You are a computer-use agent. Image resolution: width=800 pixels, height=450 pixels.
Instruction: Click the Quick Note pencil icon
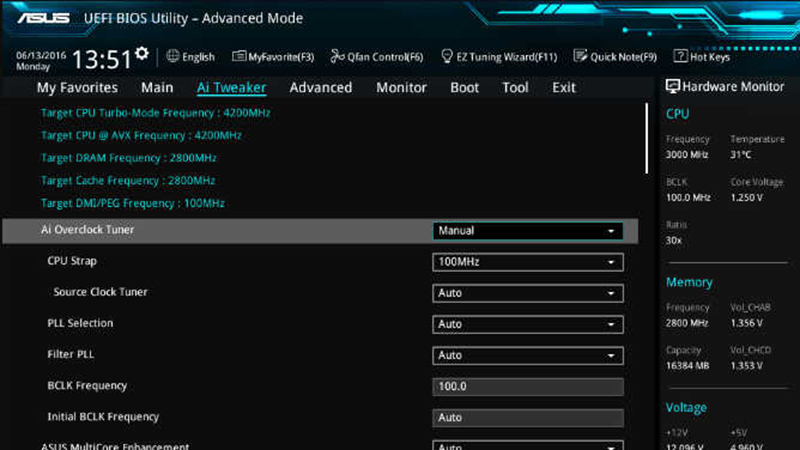(x=580, y=56)
